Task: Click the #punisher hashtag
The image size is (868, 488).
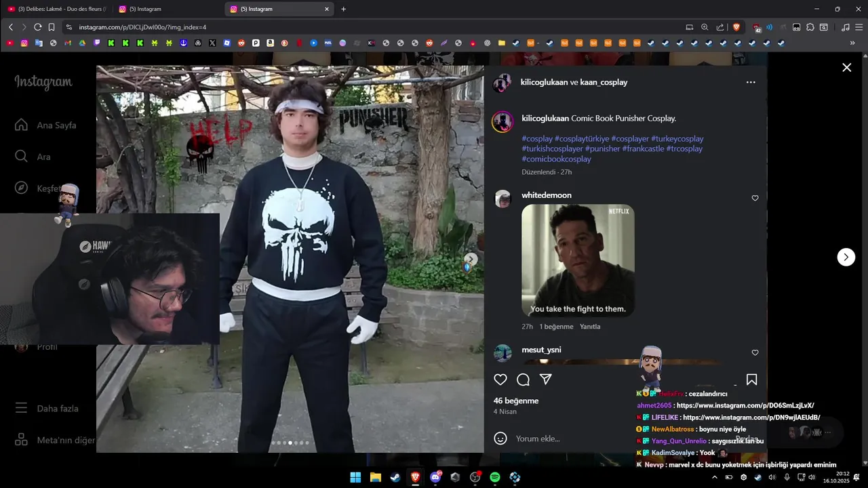Action: click(602, 148)
